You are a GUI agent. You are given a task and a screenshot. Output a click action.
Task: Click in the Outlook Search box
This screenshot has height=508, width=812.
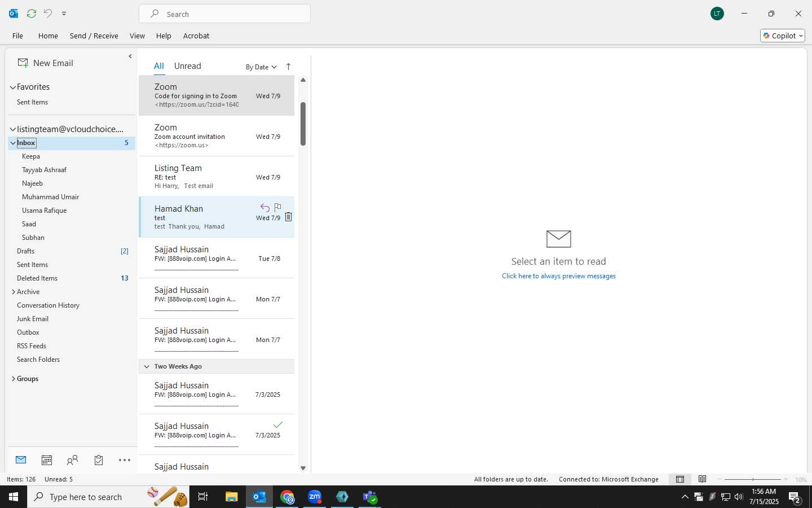click(224, 14)
